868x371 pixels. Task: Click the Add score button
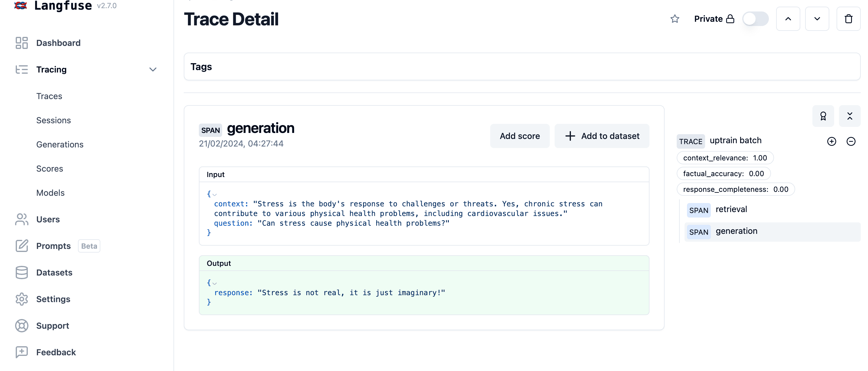[x=520, y=136]
